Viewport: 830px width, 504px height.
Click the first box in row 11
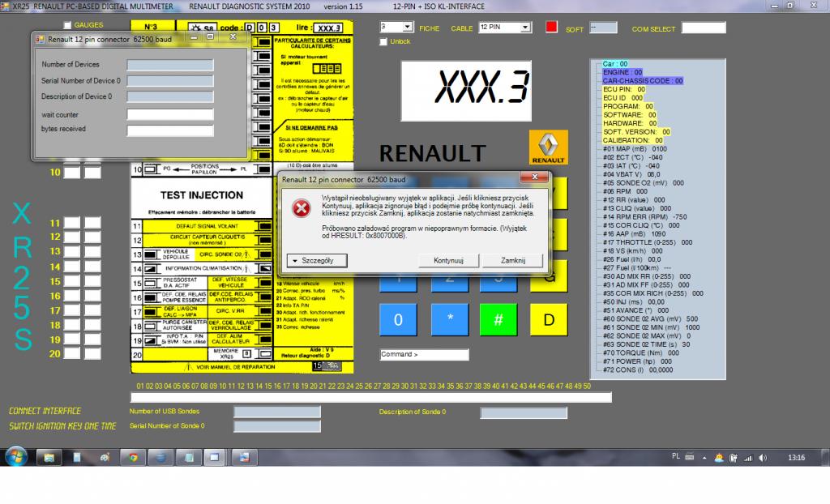pyautogui.click(x=71, y=223)
